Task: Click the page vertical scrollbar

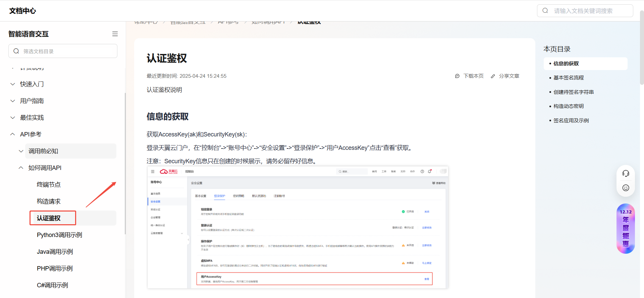Action: point(642,47)
